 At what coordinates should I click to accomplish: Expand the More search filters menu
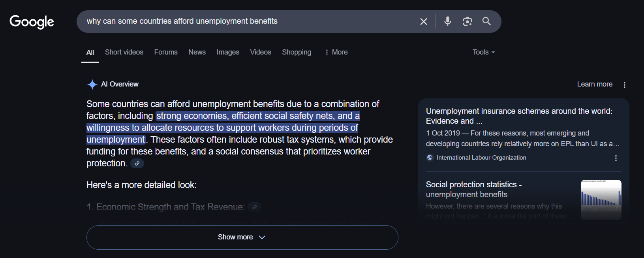(x=336, y=52)
